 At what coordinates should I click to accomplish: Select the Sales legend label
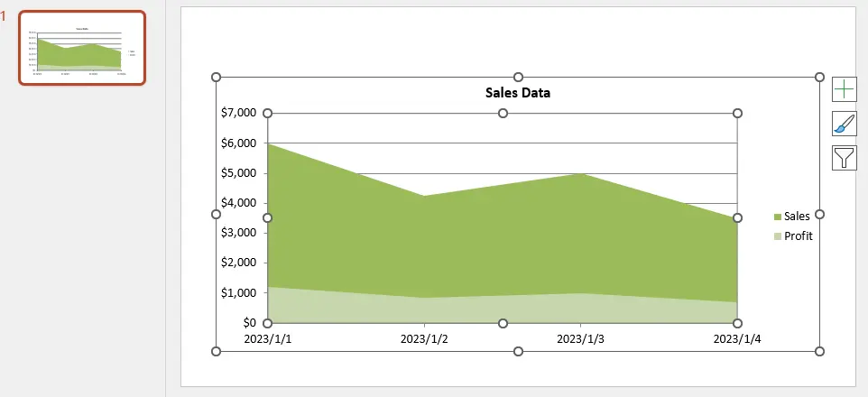point(797,217)
